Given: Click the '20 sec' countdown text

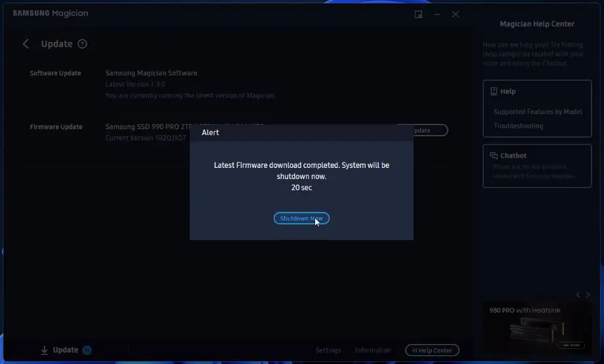Looking at the screenshot, I should 301,188.
